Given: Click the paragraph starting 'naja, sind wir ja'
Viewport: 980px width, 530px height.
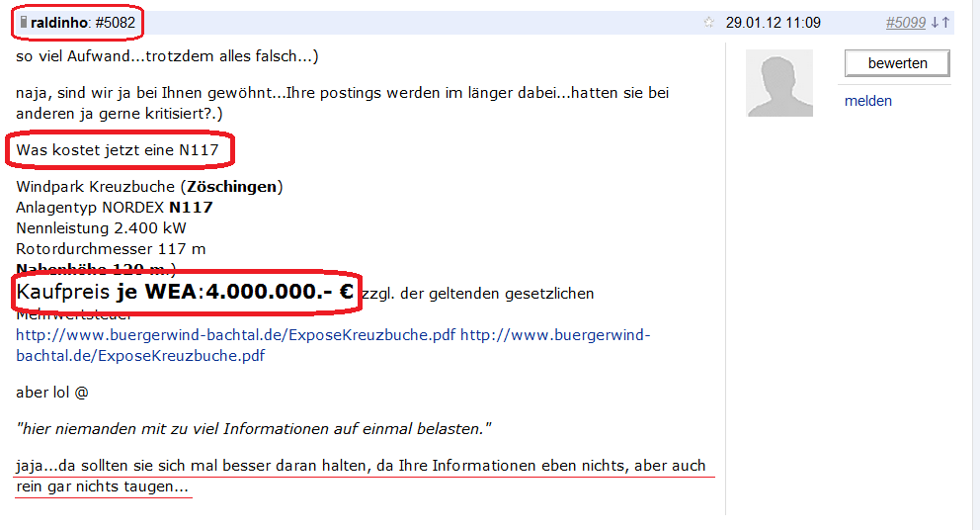Looking at the screenshot, I should pyautogui.click(x=343, y=103).
